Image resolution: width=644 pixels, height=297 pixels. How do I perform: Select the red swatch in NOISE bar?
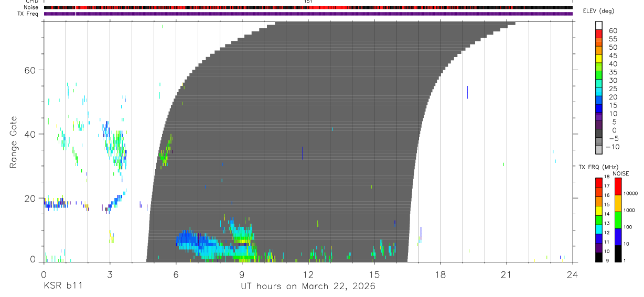click(618, 186)
